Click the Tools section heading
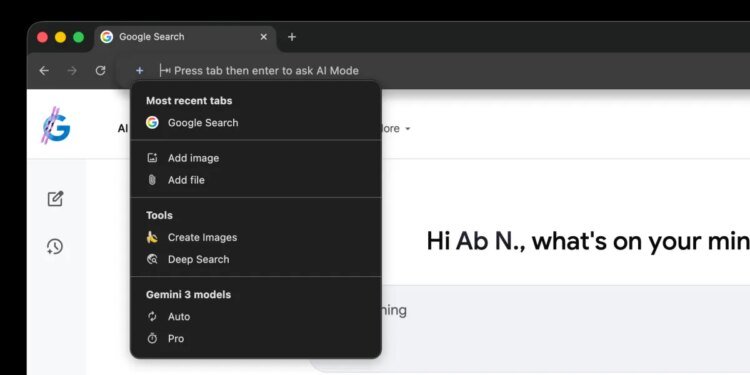 (x=159, y=215)
